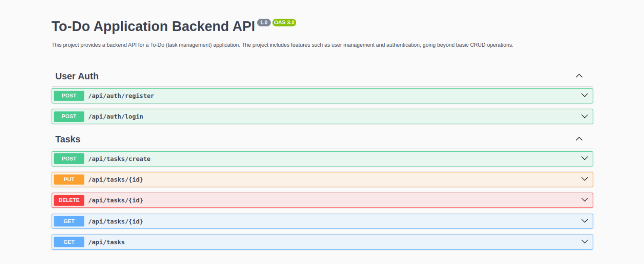Click the POST badge for tasks create
Viewport: 644px width, 264px height.
point(69,159)
